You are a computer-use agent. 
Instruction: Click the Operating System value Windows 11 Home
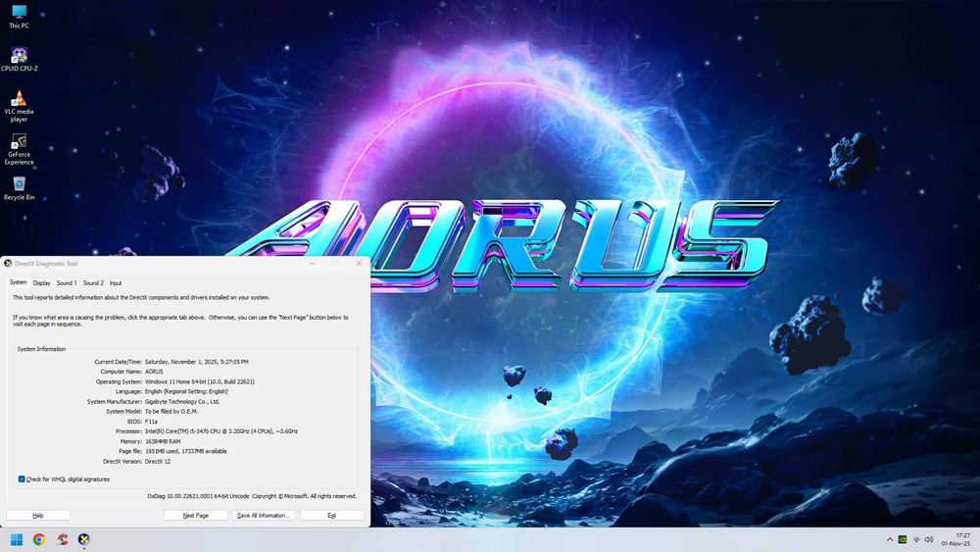(199, 381)
